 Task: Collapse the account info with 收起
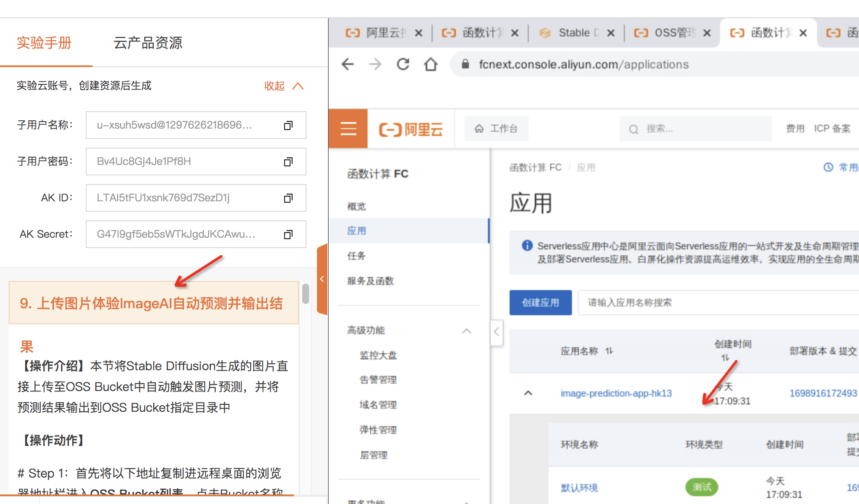click(x=284, y=86)
